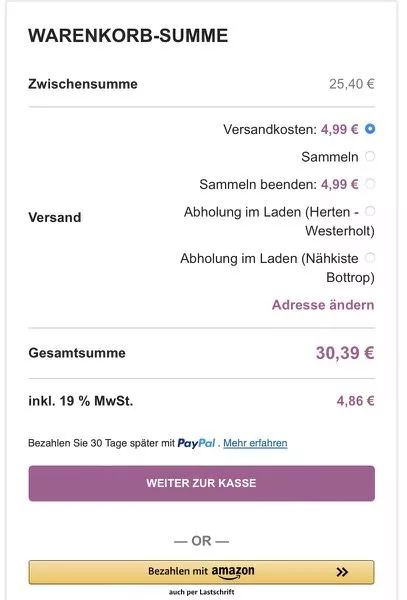The image size is (407, 600).
Task: Choose the Sammeln shipping radio option
Action: (370, 156)
